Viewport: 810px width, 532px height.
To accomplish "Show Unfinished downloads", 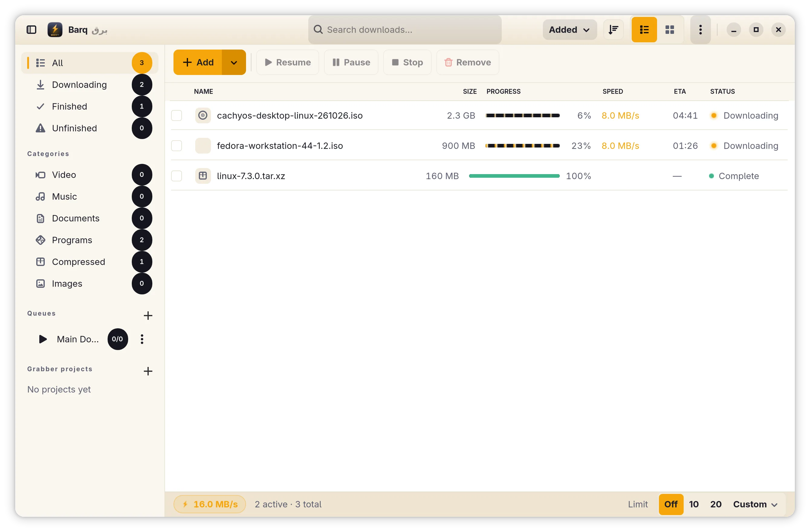I will pos(89,128).
